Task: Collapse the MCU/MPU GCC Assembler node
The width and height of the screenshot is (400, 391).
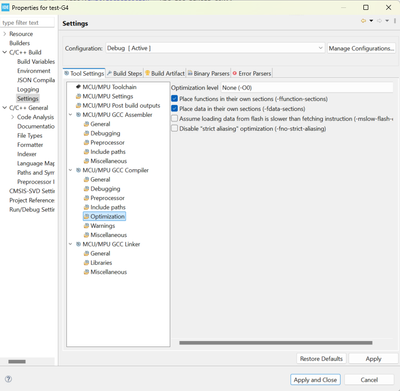Action: pyautogui.click(x=70, y=115)
